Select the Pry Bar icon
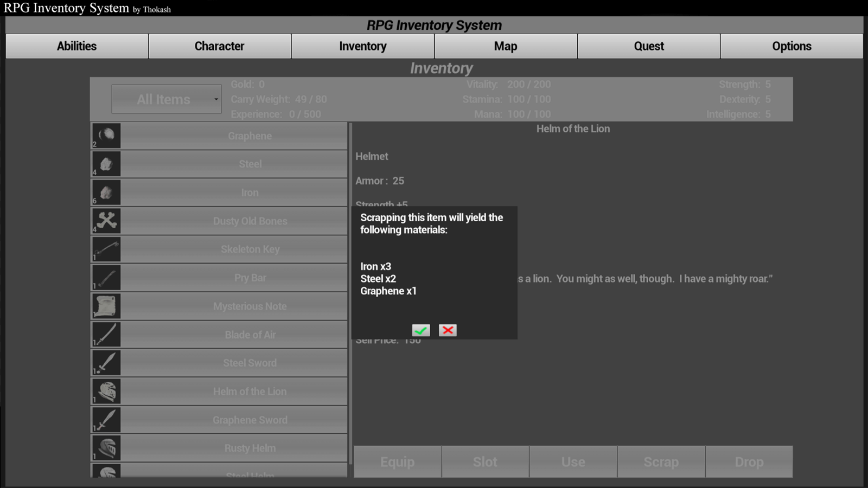 [106, 277]
